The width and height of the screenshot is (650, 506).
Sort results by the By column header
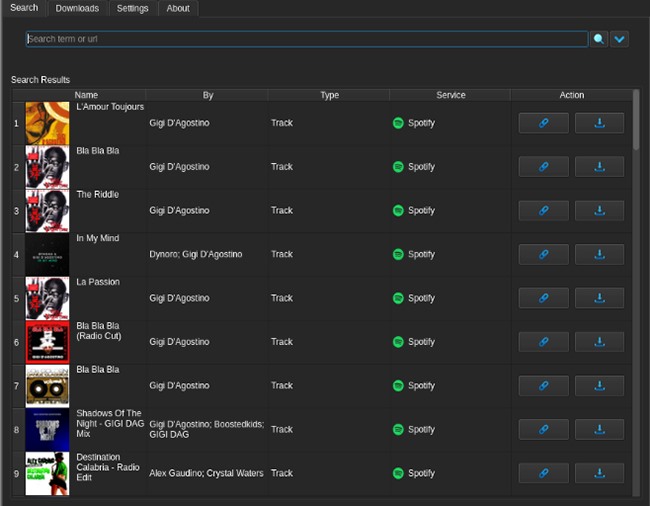tap(208, 95)
